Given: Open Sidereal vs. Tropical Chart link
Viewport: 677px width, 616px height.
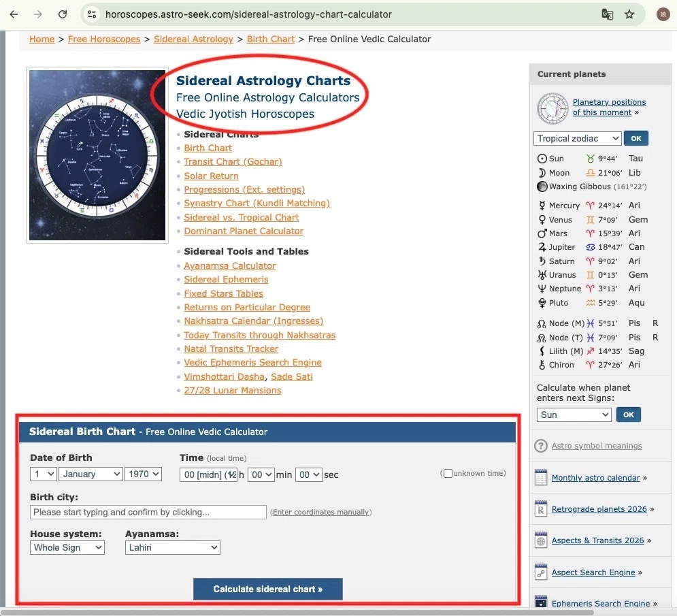Looking at the screenshot, I should tap(242, 217).
